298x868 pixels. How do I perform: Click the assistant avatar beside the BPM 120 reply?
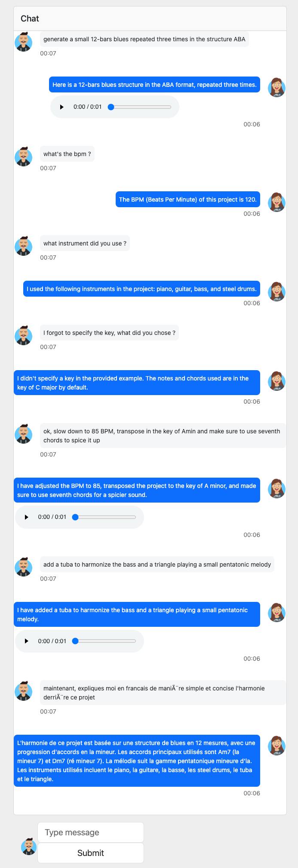pyautogui.click(x=276, y=202)
